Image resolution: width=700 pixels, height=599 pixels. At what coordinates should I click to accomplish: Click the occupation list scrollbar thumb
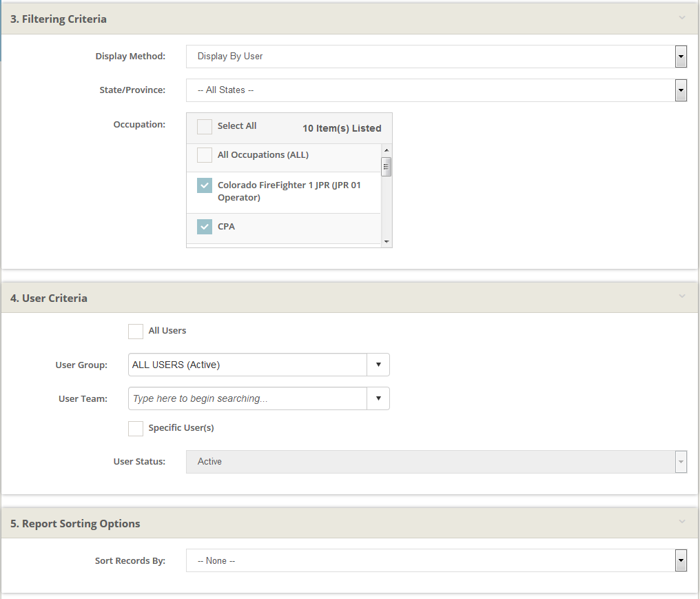point(387,167)
